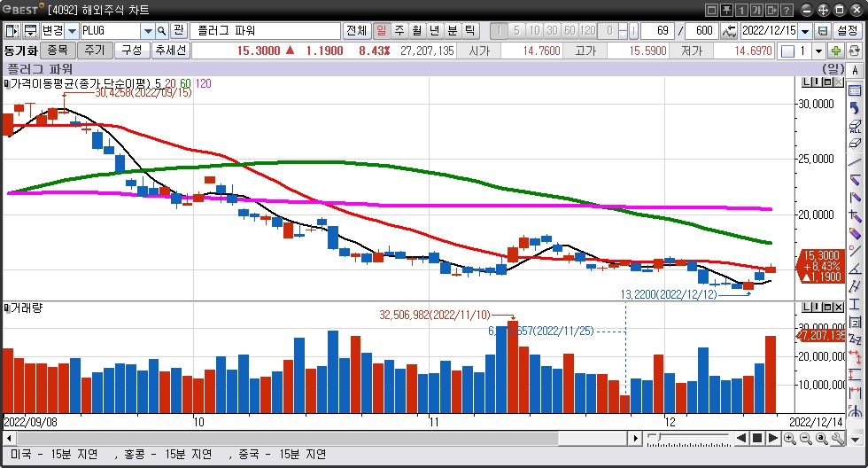868x468 pixels.
Task: Click the title bar pin icon
Action: 727,10
